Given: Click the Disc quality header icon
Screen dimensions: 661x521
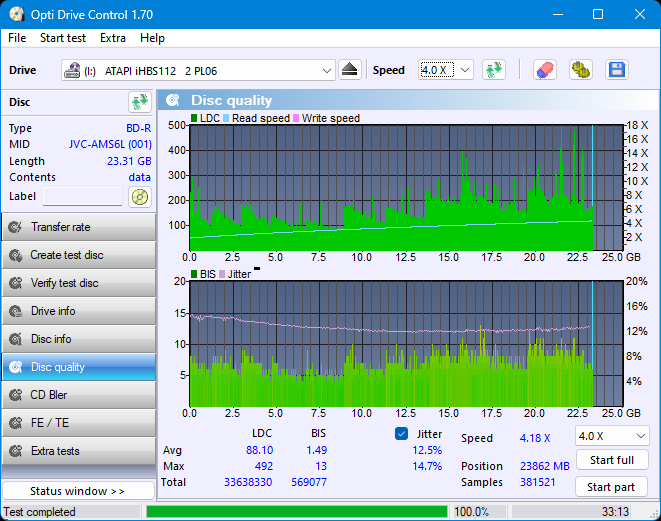Looking at the screenshot, I should click(x=173, y=100).
